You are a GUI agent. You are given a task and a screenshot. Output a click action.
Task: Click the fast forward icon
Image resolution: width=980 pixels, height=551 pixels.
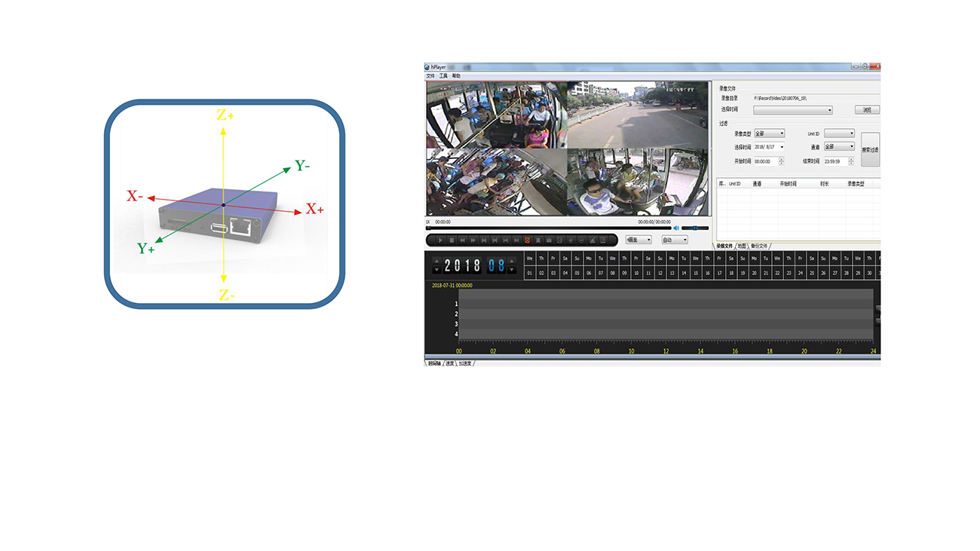pos(473,240)
